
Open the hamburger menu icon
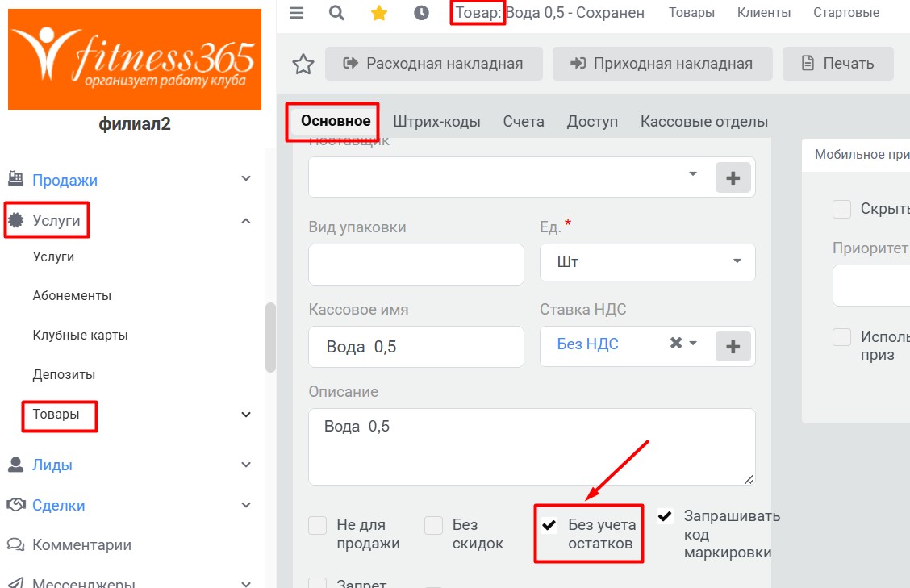[x=297, y=13]
